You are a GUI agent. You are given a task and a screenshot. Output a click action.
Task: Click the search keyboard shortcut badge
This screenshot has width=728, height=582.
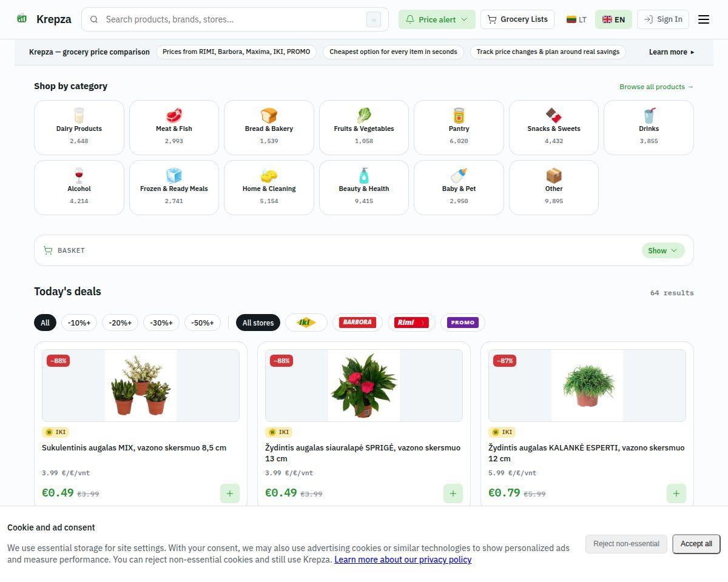[x=373, y=19]
